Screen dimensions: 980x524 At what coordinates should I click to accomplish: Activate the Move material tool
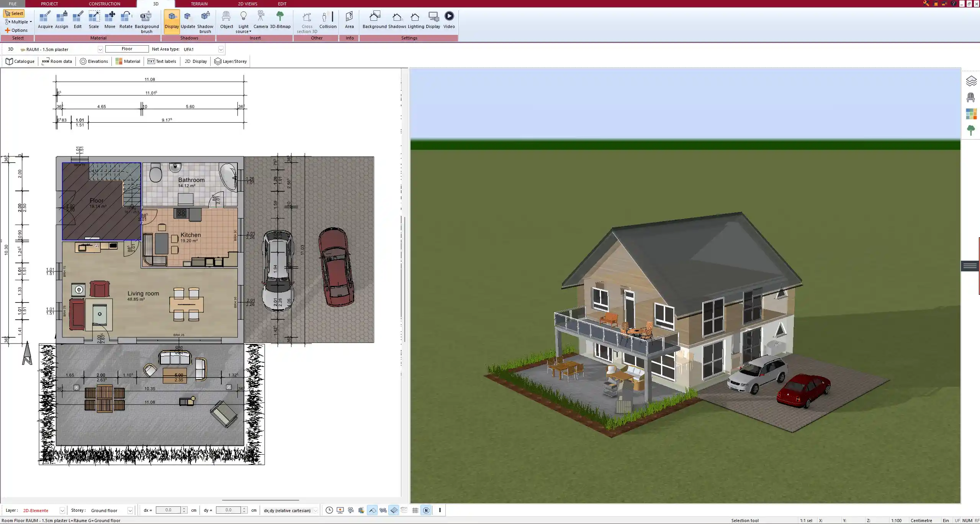(110, 20)
